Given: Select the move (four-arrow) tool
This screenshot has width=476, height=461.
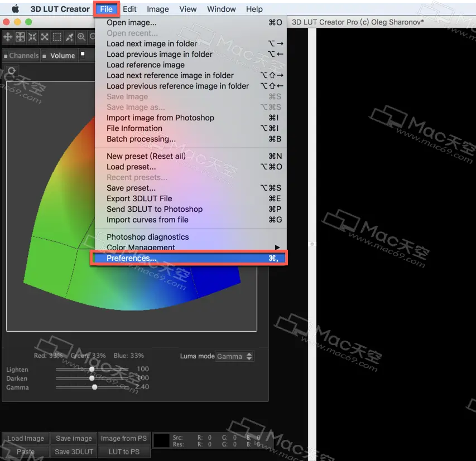Looking at the screenshot, I should click(x=8, y=37).
